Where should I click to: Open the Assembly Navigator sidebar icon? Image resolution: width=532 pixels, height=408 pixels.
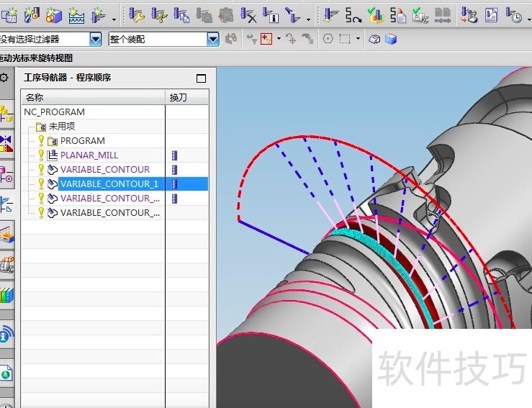click(6, 113)
